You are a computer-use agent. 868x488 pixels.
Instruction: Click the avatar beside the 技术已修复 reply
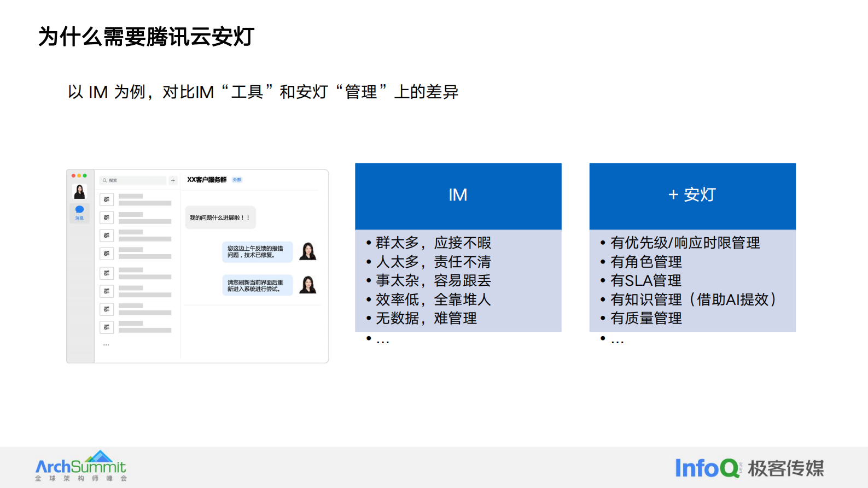pyautogui.click(x=308, y=251)
